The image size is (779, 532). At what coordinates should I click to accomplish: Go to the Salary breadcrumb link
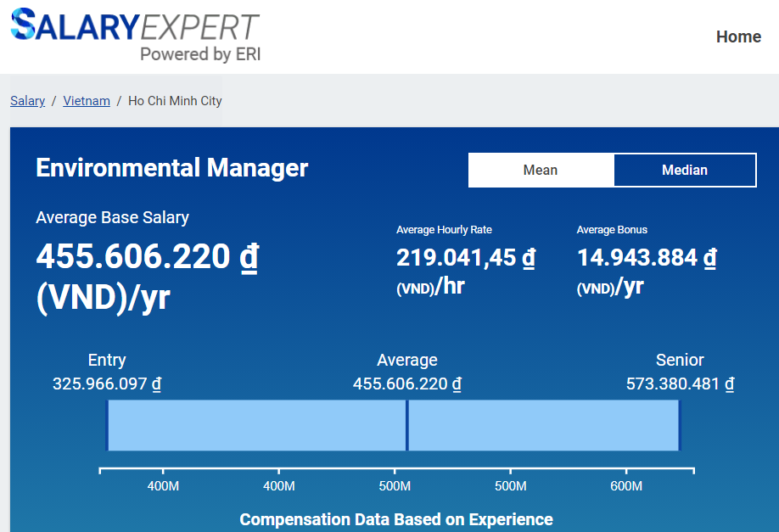[27, 101]
